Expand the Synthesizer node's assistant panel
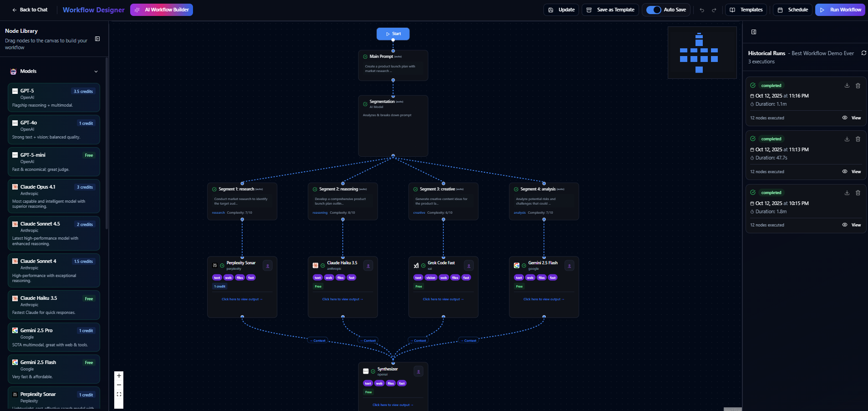 coord(418,371)
